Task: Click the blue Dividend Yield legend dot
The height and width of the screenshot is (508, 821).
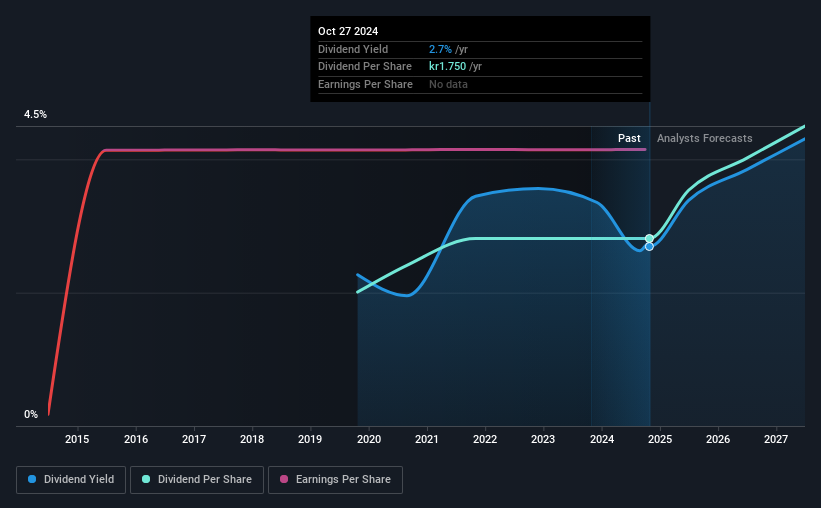Action: (x=32, y=479)
